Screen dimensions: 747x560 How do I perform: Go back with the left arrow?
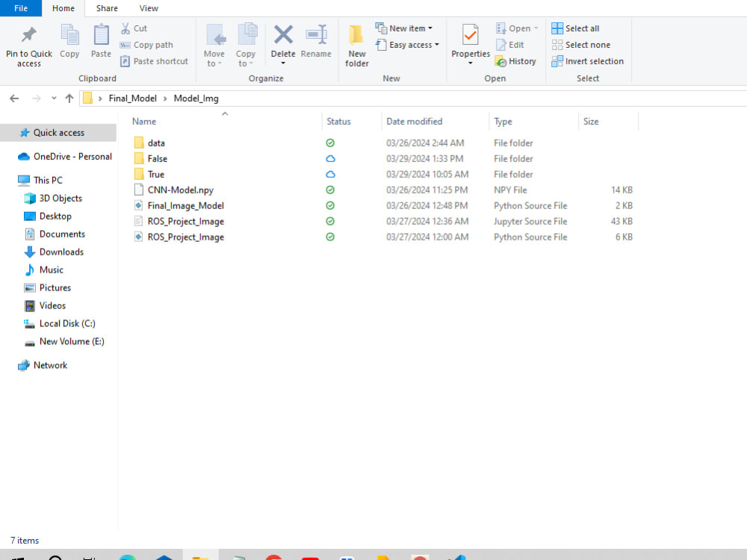[x=14, y=99]
